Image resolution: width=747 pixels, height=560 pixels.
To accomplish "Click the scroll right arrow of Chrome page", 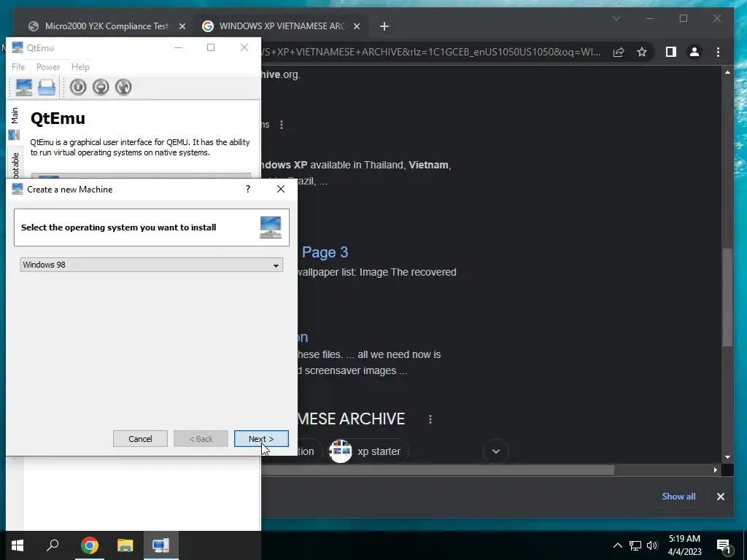I will (x=715, y=470).
